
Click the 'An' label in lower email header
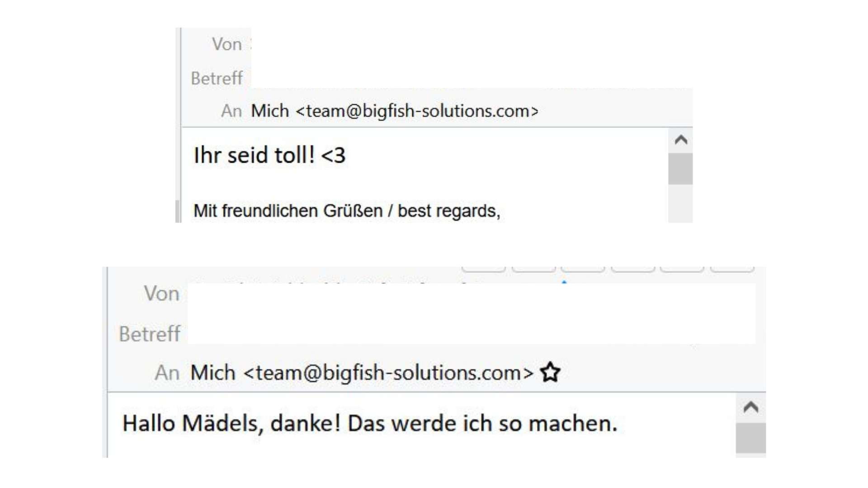click(x=167, y=373)
